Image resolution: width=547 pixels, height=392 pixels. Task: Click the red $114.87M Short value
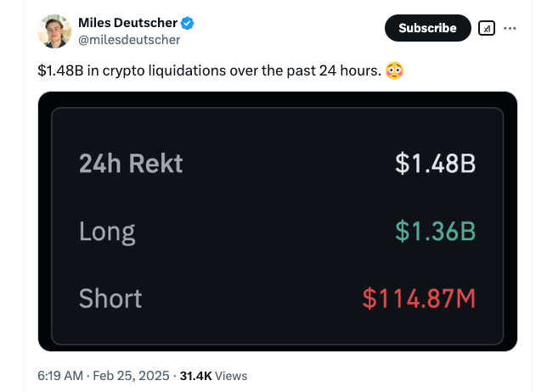click(419, 299)
